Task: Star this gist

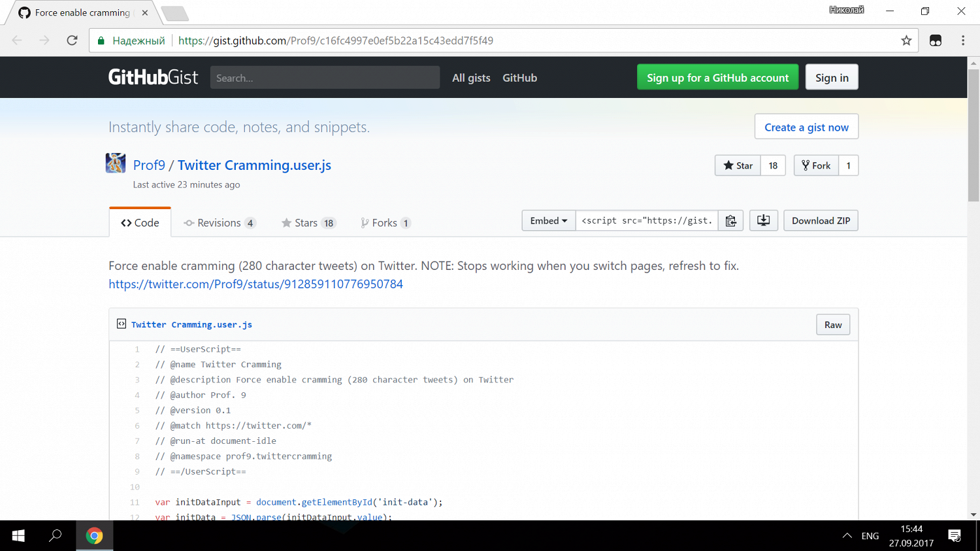Action: (738, 165)
